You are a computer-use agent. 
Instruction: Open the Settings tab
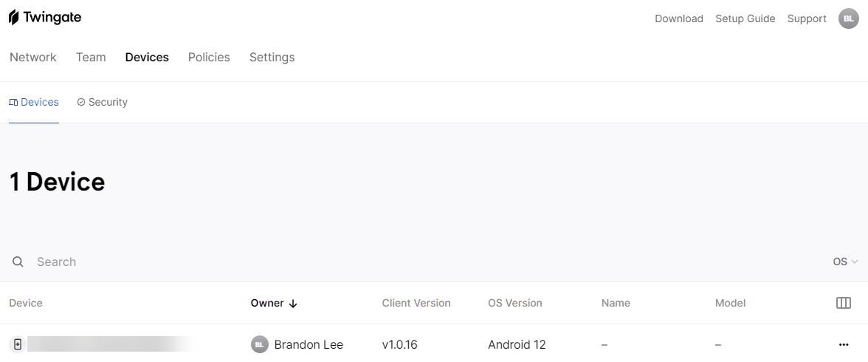[x=272, y=57]
